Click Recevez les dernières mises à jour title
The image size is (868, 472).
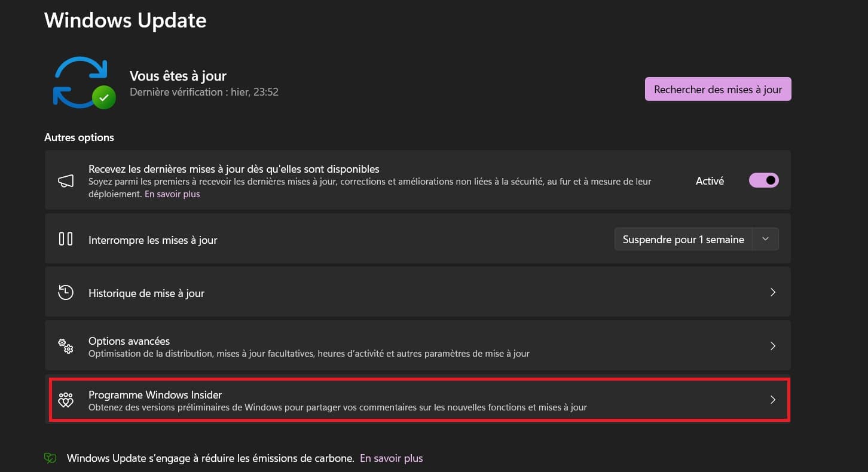point(234,169)
